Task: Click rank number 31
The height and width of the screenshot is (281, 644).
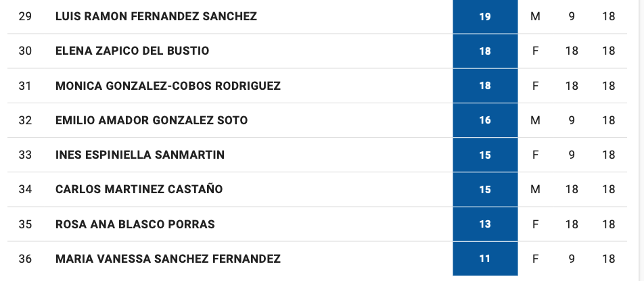Action: (25, 86)
